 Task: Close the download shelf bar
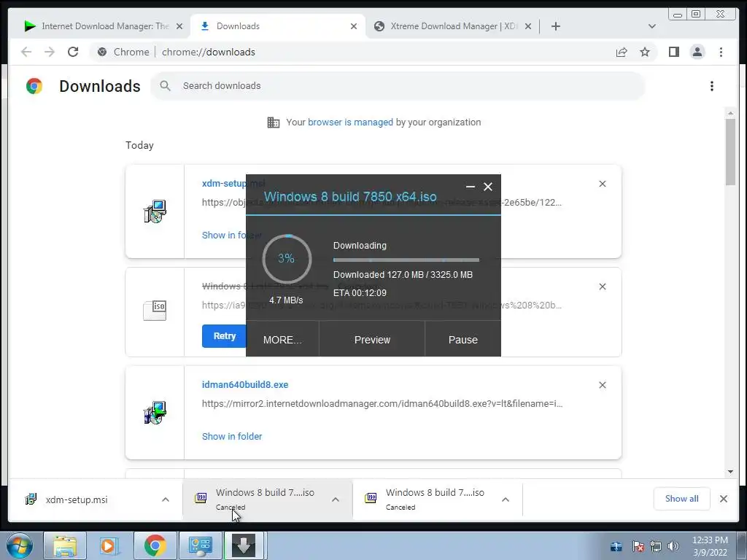tap(724, 499)
